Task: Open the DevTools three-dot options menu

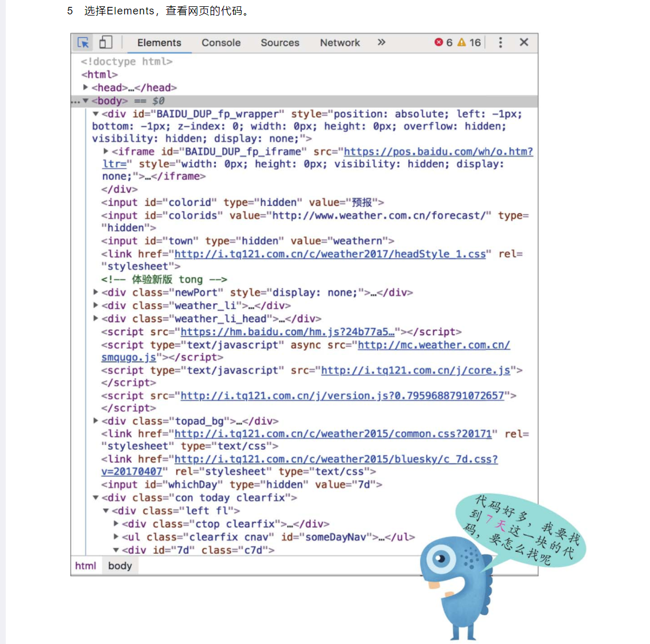Action: point(500,42)
